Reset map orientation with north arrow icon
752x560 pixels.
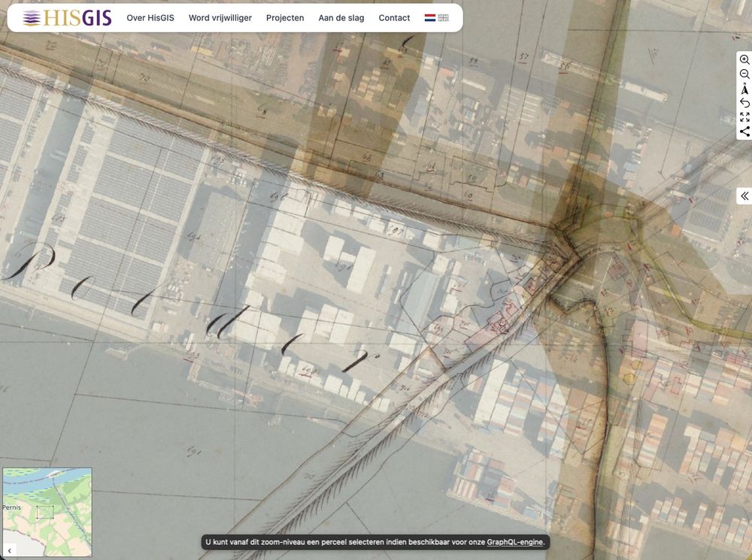[x=744, y=89]
